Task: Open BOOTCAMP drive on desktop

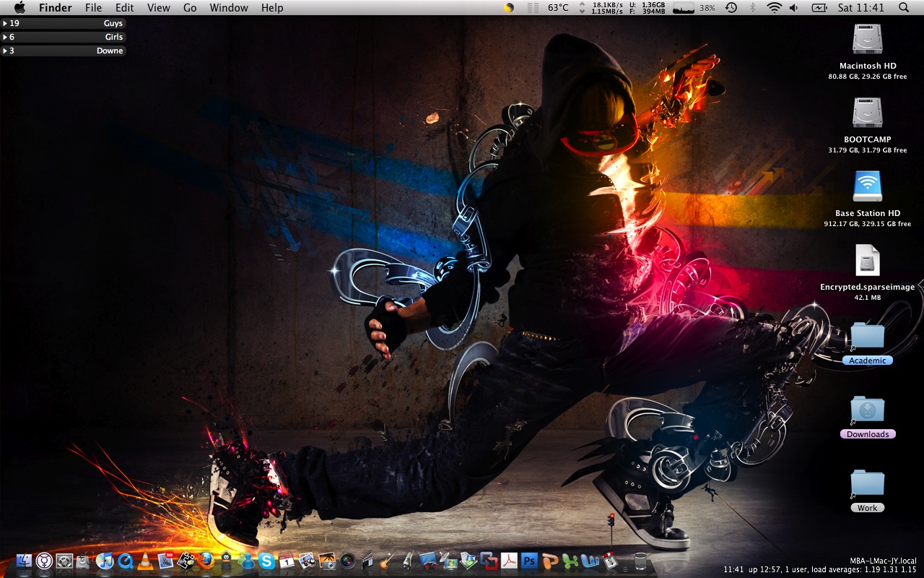Action: (x=867, y=113)
